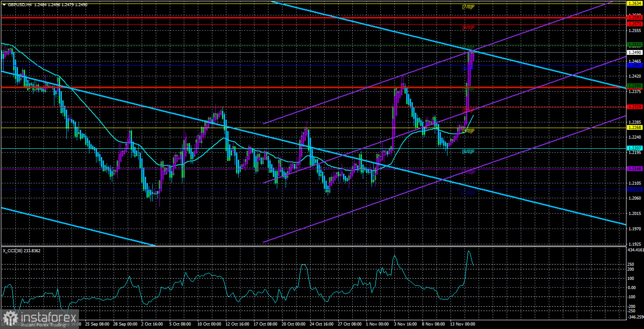Select the 1.2512 green price tag
The image size is (644, 329).
(x=635, y=45)
